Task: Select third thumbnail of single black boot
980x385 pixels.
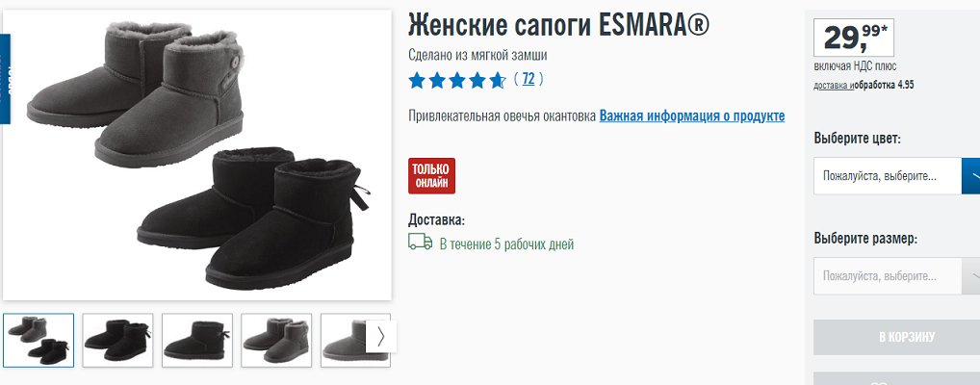Action: [x=197, y=340]
